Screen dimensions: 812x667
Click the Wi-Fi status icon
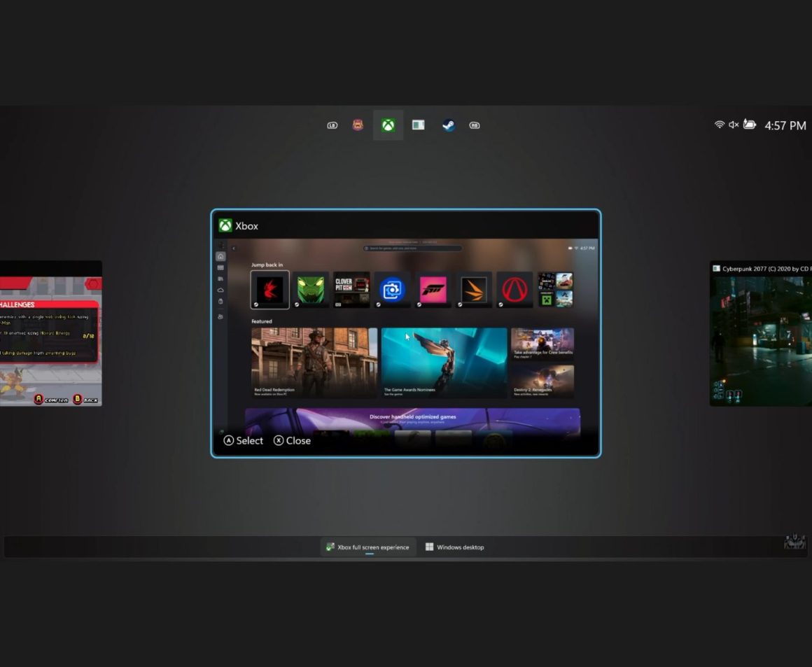719,125
